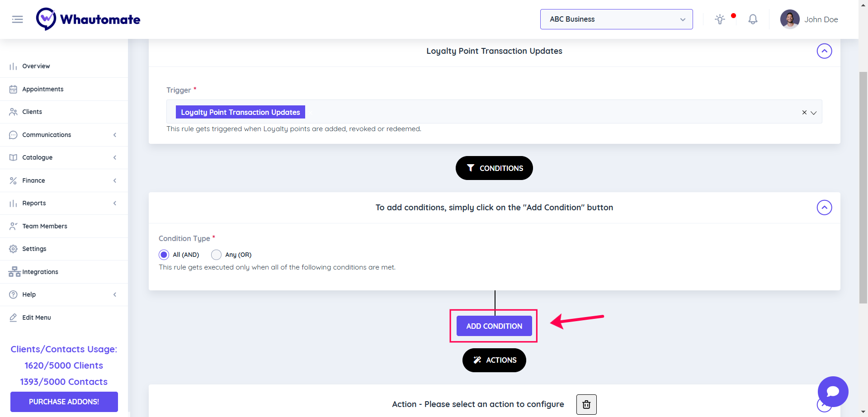Click the John Doe profile avatar
Screen dimensions: 868x417
789,19
